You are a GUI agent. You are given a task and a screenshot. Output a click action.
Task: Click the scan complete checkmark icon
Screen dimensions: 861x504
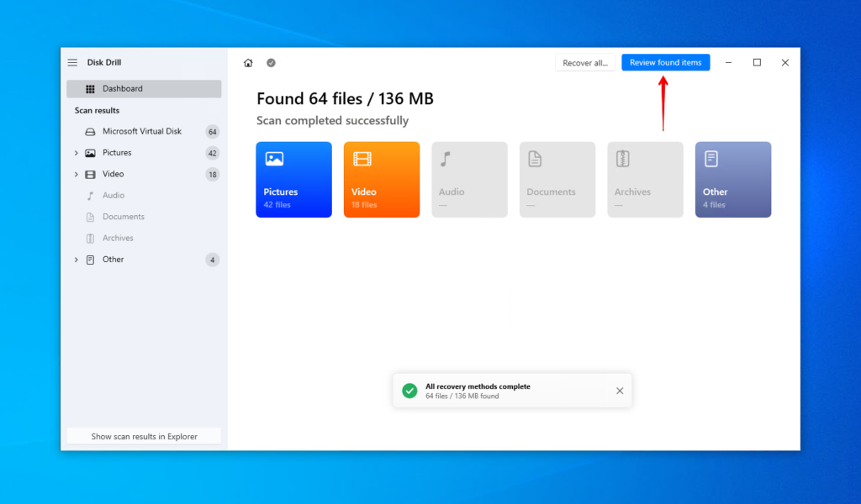[270, 61]
